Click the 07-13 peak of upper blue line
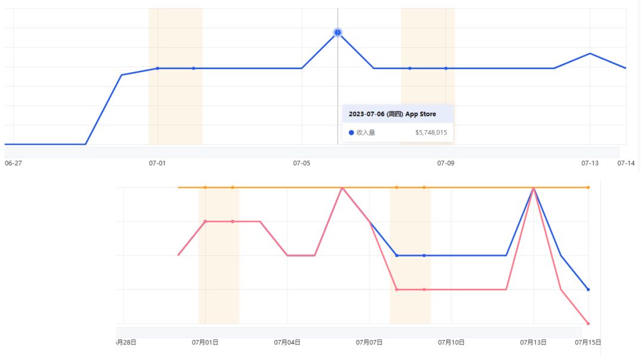 point(590,53)
